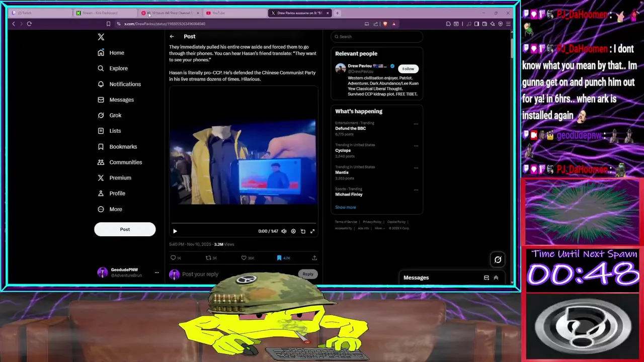Image resolution: width=644 pixels, height=362 pixels.
Task: Open the X logo home icon
Action: (x=101, y=37)
